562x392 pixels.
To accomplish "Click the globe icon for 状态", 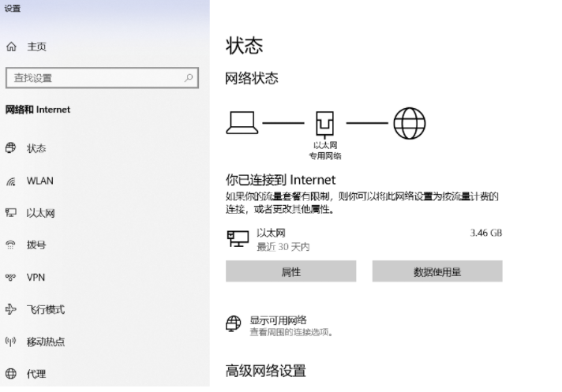I will [x=11, y=147].
